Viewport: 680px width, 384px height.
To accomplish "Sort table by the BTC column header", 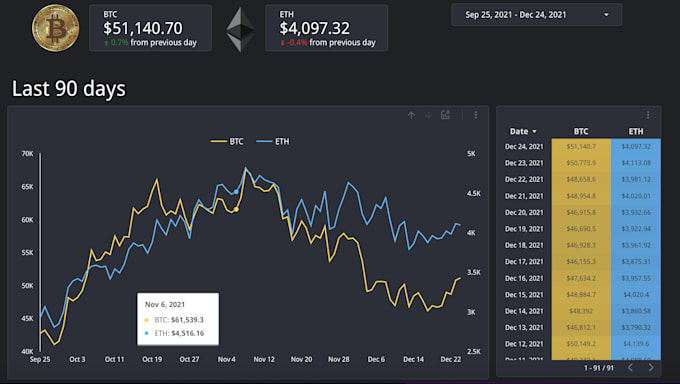I will pyautogui.click(x=581, y=131).
